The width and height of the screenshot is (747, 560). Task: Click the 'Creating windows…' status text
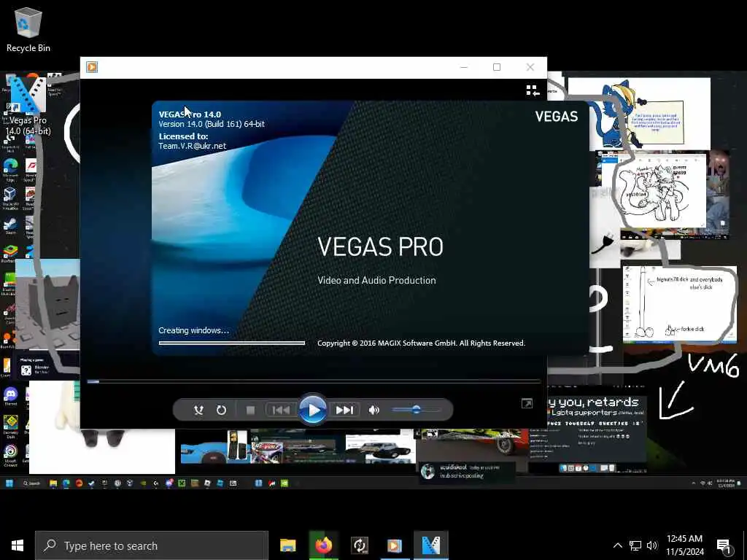193,330
